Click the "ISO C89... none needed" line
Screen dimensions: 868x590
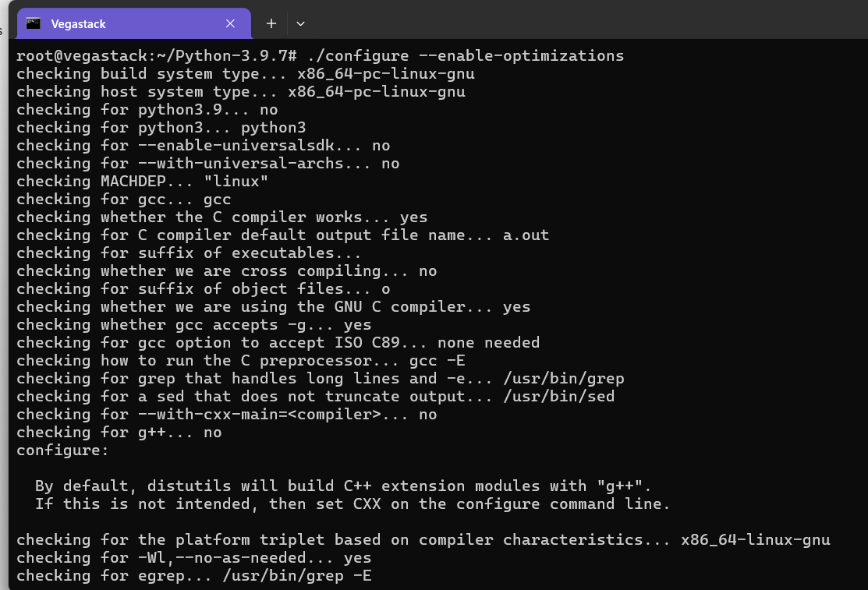(278, 343)
